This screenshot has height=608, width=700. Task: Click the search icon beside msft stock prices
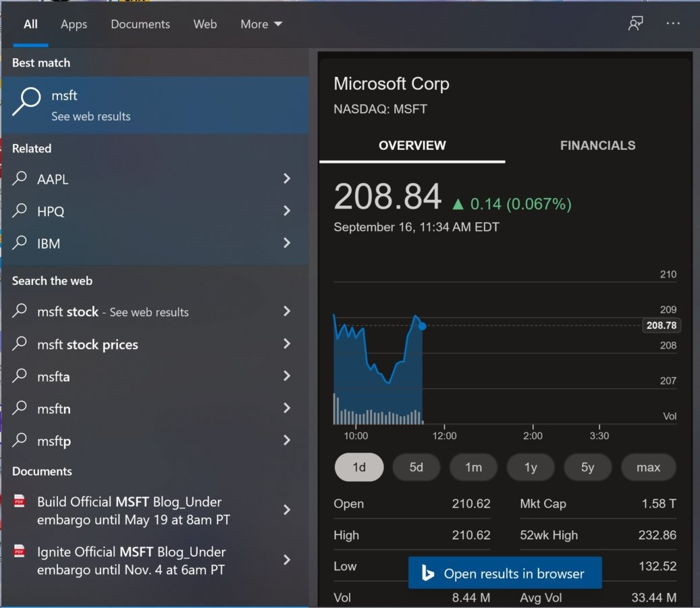click(20, 344)
